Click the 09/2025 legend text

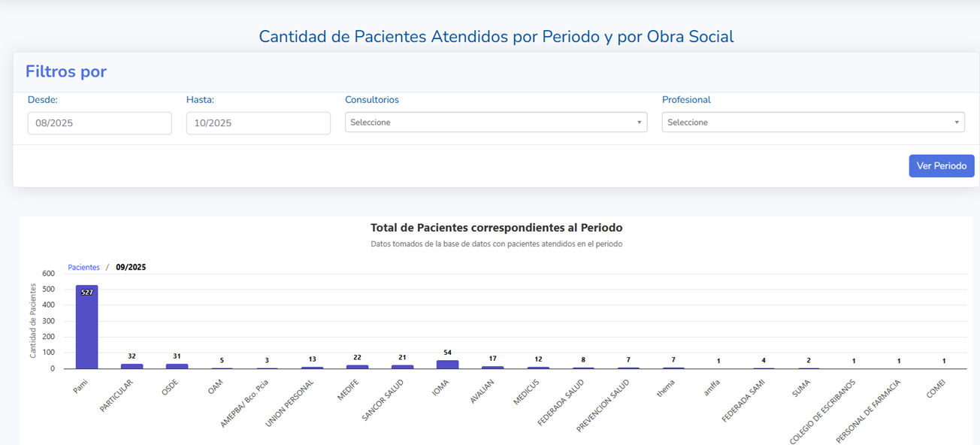click(x=132, y=267)
